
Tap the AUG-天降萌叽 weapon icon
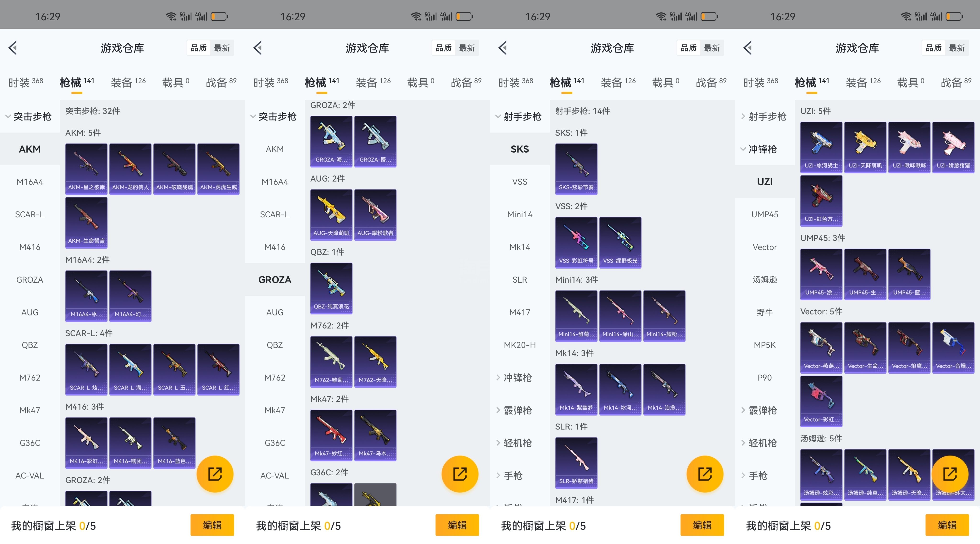(331, 215)
